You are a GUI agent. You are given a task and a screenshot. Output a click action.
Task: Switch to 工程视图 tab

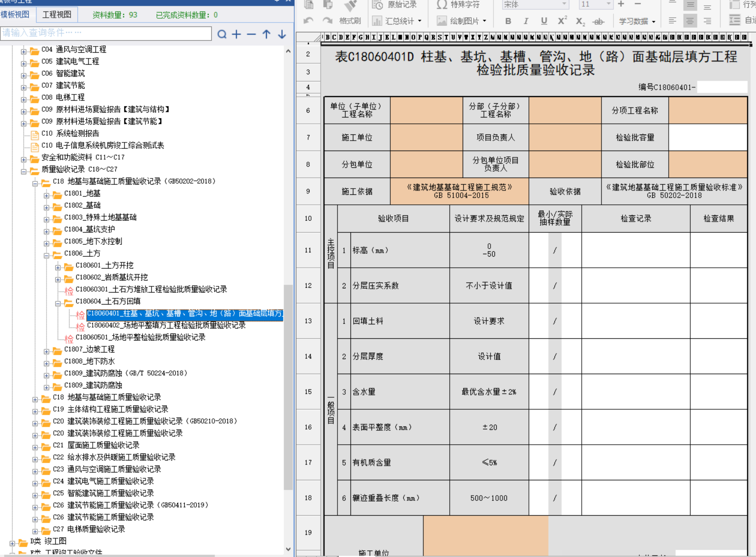pyautogui.click(x=57, y=14)
